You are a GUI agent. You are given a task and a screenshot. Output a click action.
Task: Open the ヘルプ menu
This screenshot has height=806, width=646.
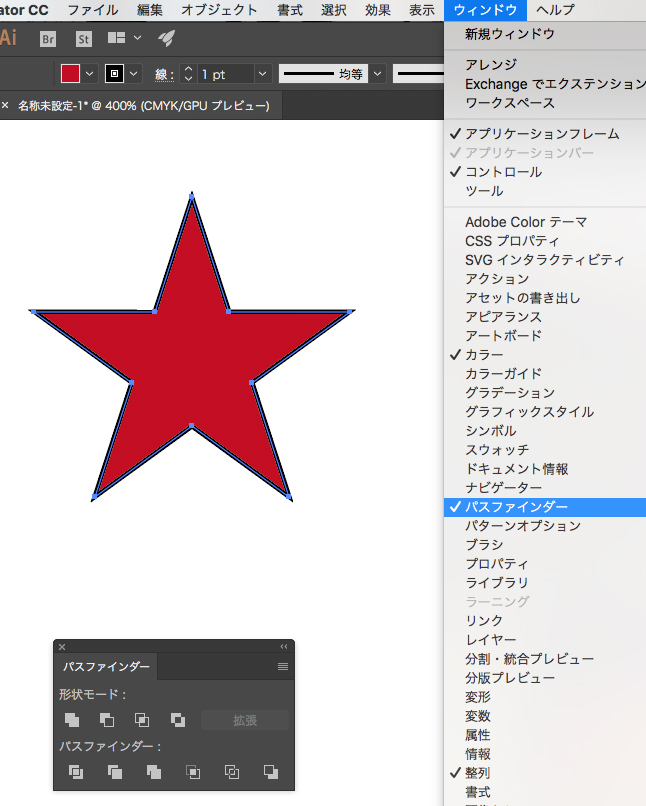(x=555, y=10)
